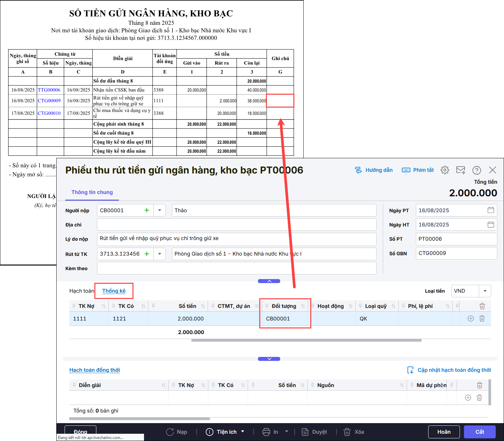Delete the 1111 accounting row
The height and width of the screenshot is (441, 504).
(482, 318)
